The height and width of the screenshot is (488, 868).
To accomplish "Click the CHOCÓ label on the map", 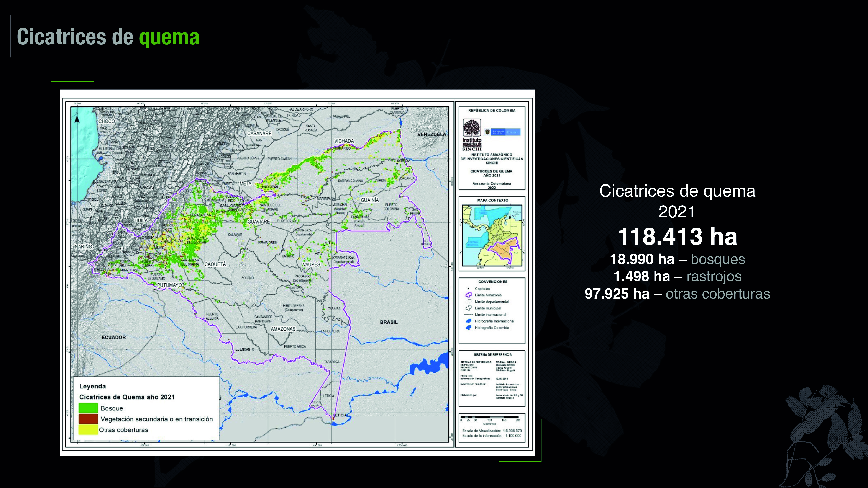I will click(x=107, y=121).
